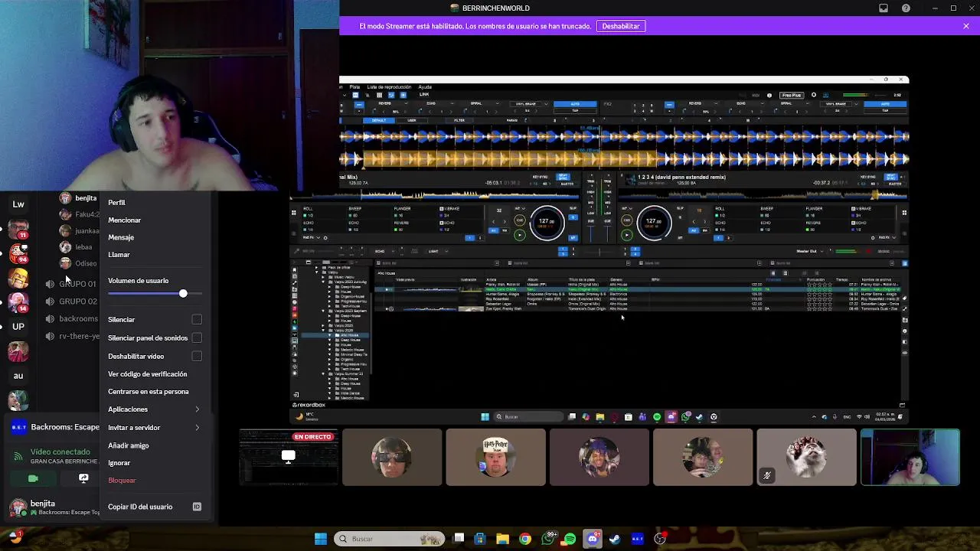Select Ignorar in context menu
Screen dimensions: 980x551
[x=154, y=462]
